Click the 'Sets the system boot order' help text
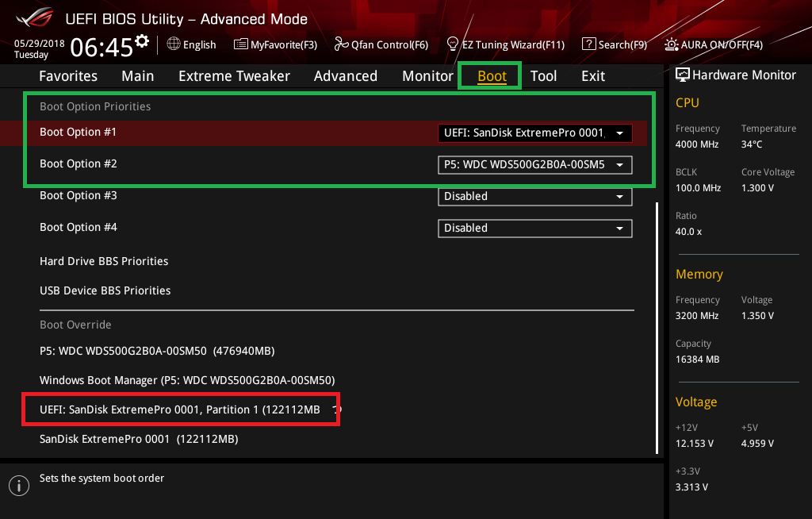The height and width of the screenshot is (519, 812). click(102, 479)
